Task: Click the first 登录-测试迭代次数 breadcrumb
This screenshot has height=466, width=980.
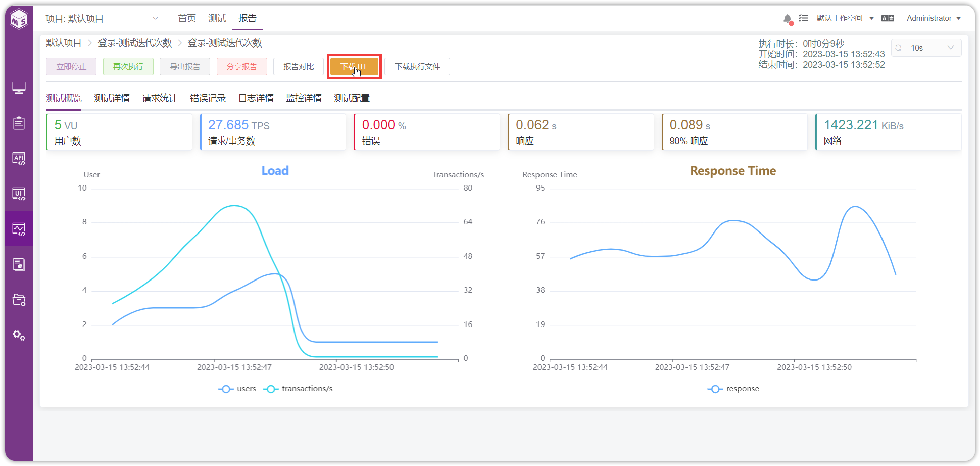Action: pos(135,43)
